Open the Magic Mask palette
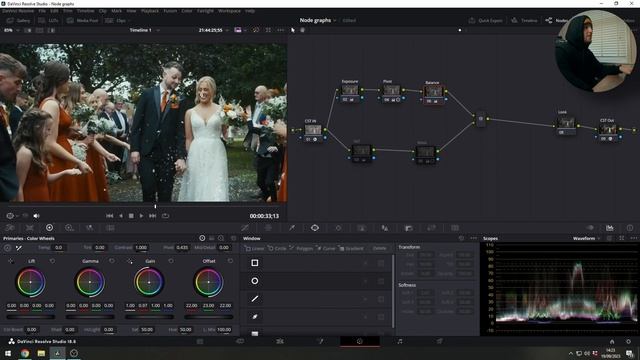Screen dimensions: 640x360 pos(362,228)
